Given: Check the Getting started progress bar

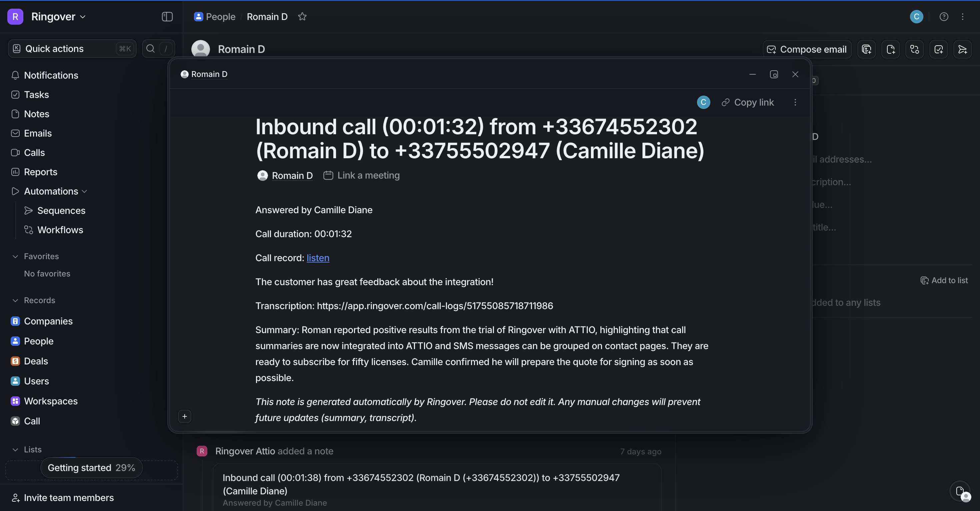Looking at the screenshot, I should pyautogui.click(x=91, y=468).
